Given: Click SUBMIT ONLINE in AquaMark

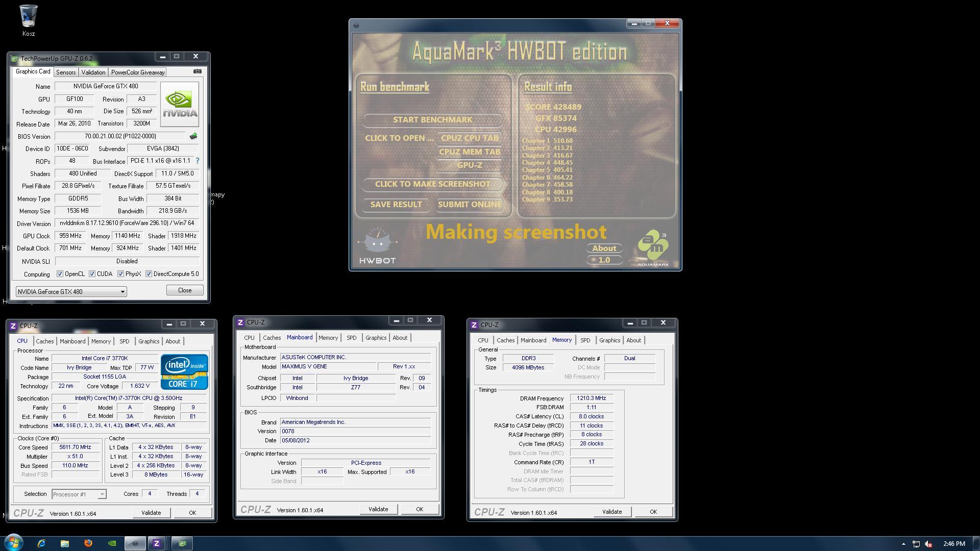Looking at the screenshot, I should [470, 205].
